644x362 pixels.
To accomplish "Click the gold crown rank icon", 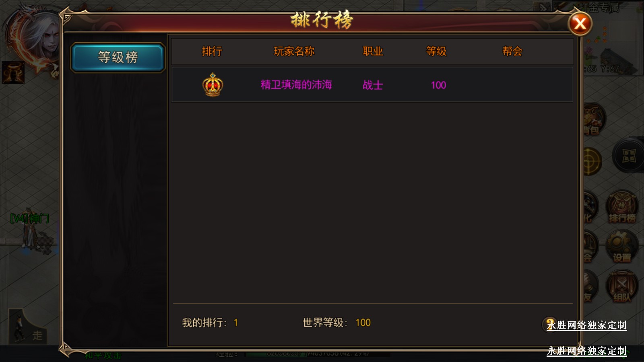I will tap(213, 84).
